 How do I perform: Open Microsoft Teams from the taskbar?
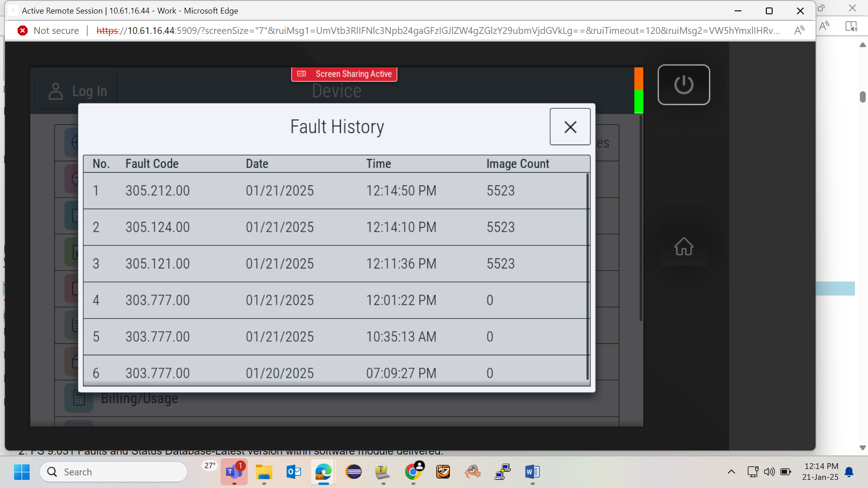pos(234,472)
